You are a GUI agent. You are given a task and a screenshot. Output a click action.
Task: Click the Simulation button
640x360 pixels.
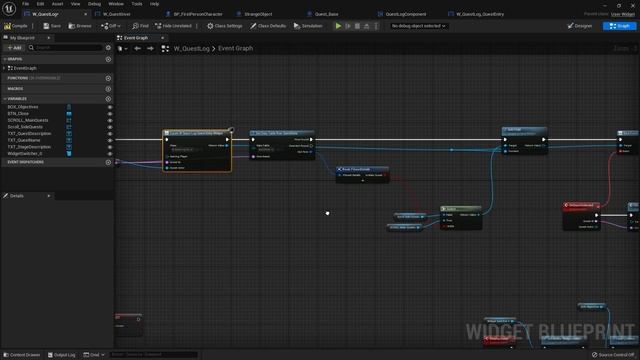(x=308, y=26)
